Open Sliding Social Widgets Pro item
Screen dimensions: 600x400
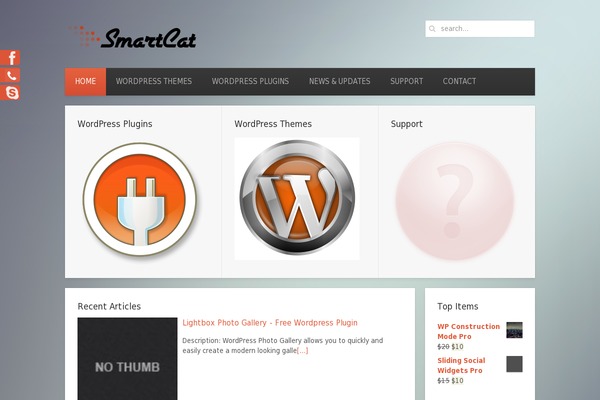(x=461, y=366)
